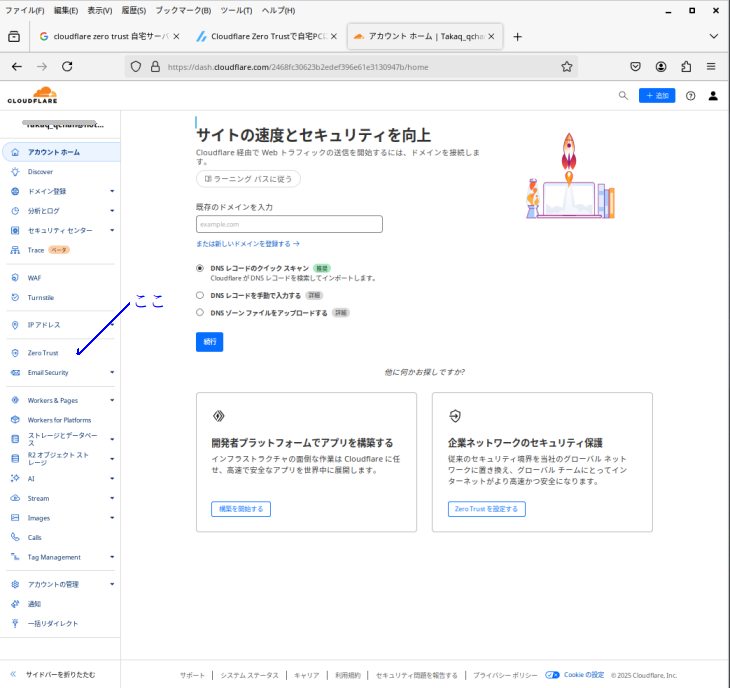Expand Workers & Pages sidebar section
The image size is (730, 688).
pyautogui.click(x=112, y=400)
